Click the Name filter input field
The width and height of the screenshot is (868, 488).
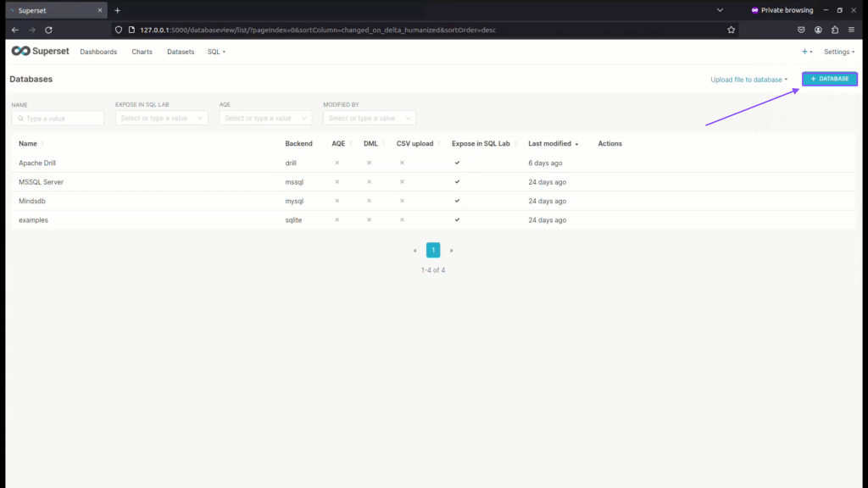click(x=58, y=119)
